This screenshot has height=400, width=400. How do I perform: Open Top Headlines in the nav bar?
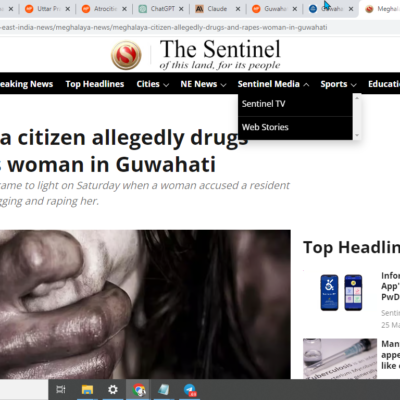[x=95, y=84]
